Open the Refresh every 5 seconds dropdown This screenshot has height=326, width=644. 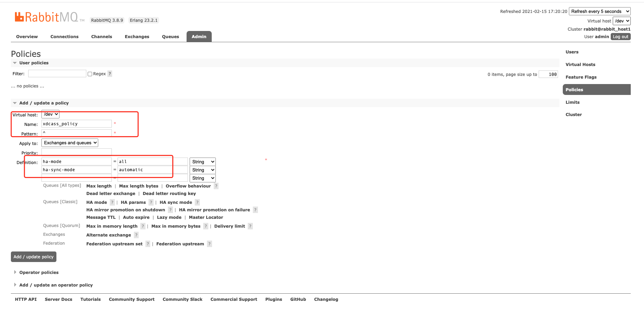[600, 11]
